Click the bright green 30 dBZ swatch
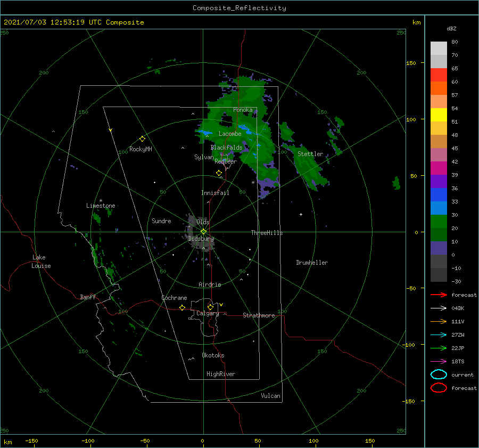Viewport: 479px width, 448px height. coord(439,221)
